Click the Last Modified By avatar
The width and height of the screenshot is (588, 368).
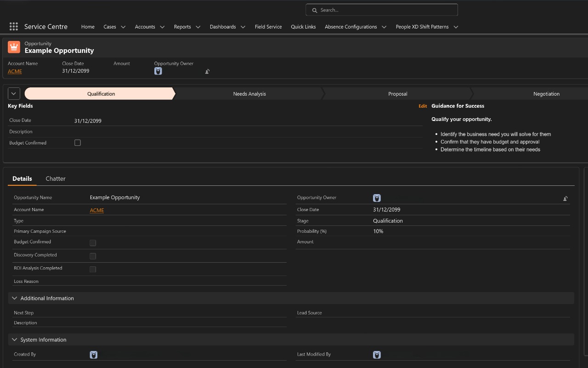[377, 355]
